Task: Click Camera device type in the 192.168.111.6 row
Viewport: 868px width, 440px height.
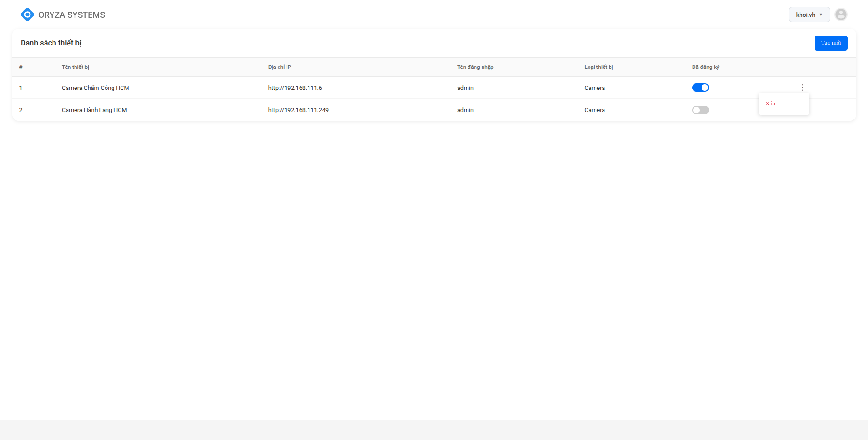Action: [594, 88]
